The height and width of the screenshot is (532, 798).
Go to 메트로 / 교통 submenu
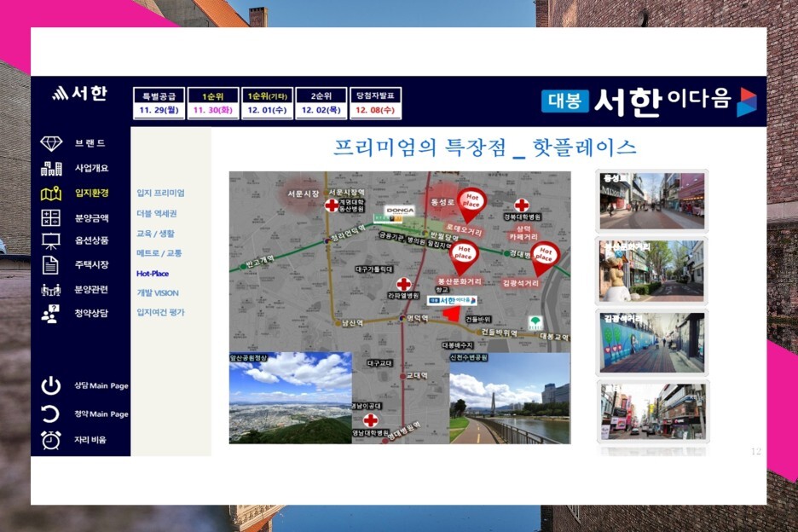click(x=159, y=253)
